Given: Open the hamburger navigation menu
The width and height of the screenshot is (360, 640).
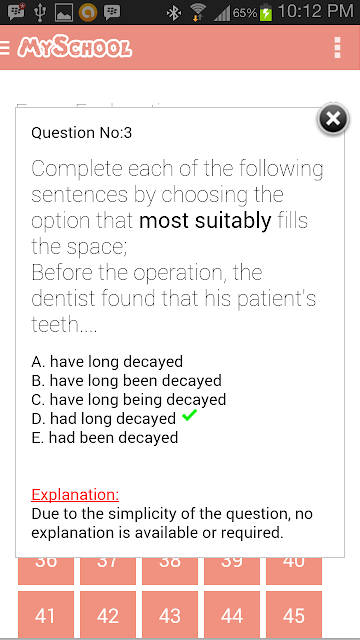Looking at the screenshot, I should tap(4, 48).
